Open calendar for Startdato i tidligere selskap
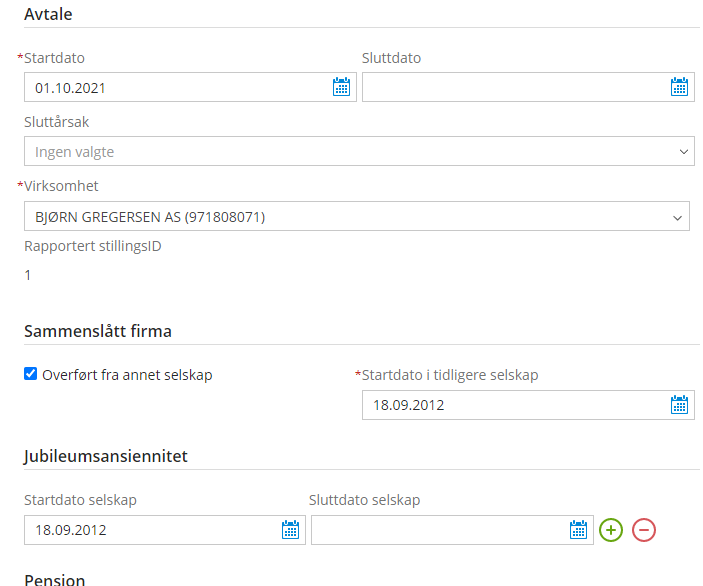 point(679,405)
